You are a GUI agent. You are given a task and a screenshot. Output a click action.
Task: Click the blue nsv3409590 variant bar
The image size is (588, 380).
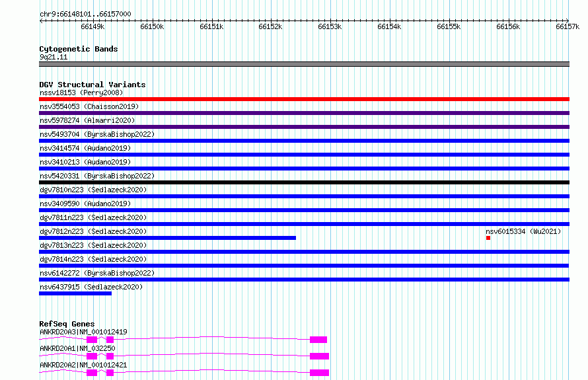(304, 210)
